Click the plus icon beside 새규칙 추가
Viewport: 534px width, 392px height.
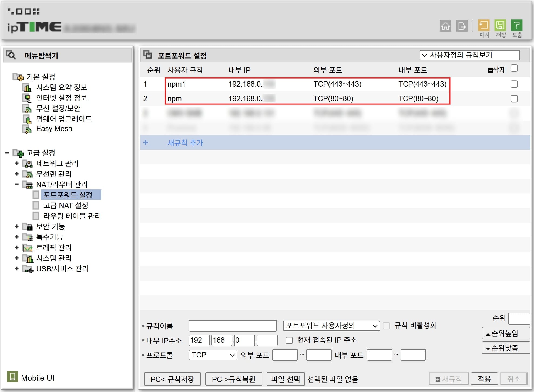[146, 142]
